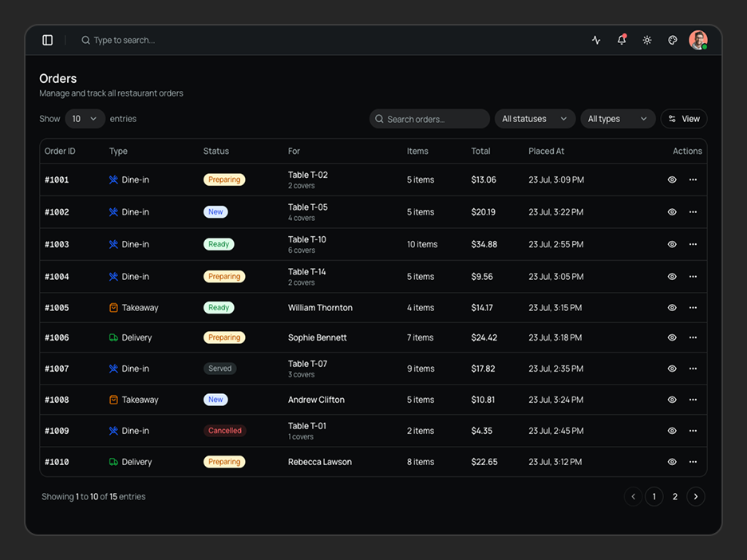The height and width of the screenshot is (560, 747).
Task: Click magnifier icon in top search bar
Action: (x=85, y=40)
